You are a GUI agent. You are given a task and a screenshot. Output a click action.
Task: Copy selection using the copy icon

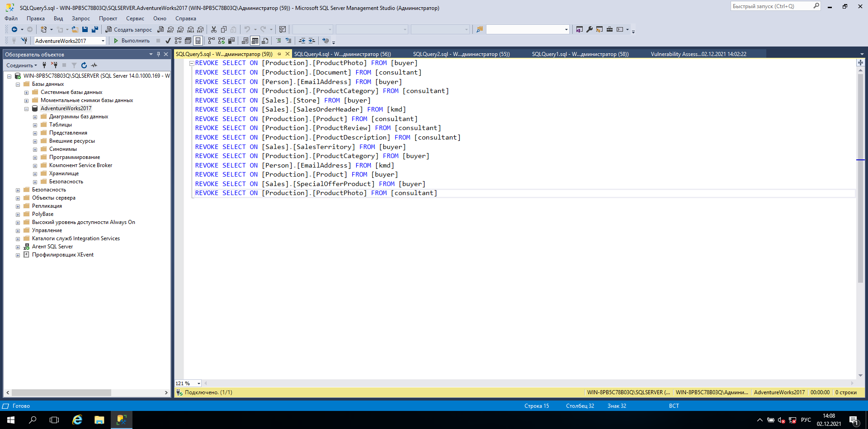click(x=224, y=29)
